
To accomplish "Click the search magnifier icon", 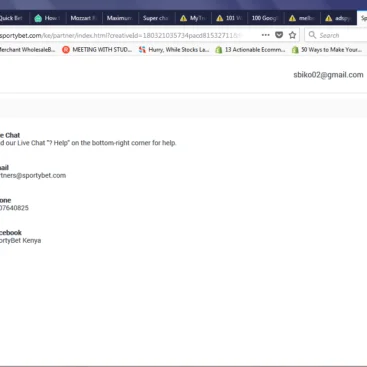I will point(312,35).
